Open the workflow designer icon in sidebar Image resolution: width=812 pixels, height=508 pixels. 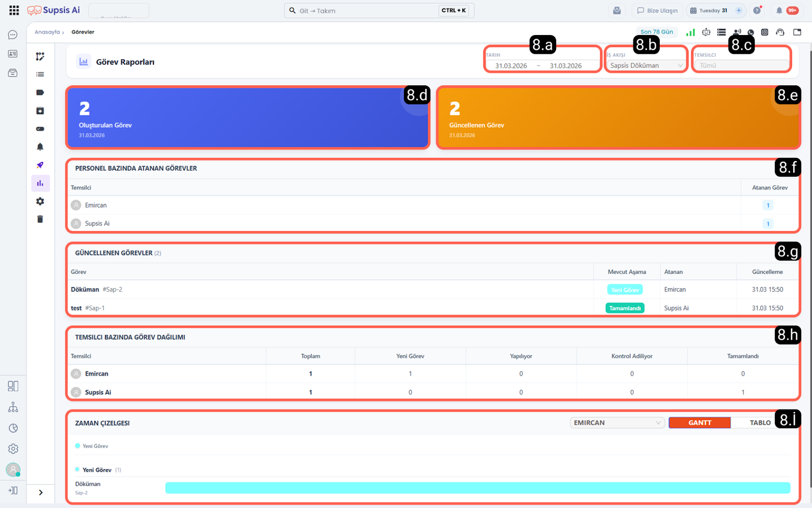coord(40,56)
